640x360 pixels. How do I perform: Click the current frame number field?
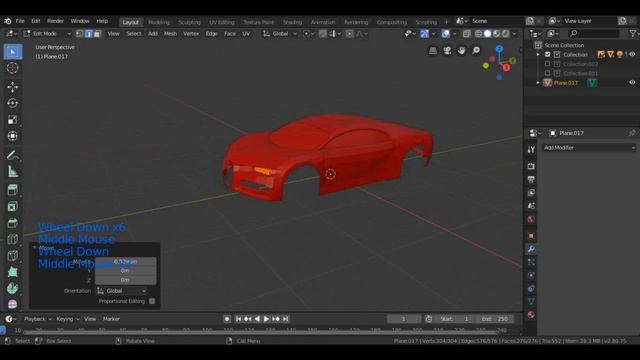click(x=404, y=319)
